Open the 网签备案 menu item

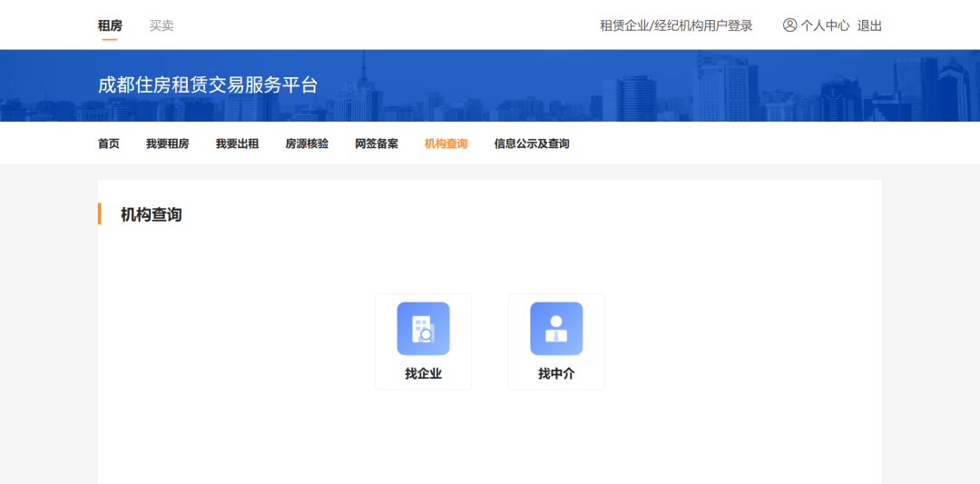[x=377, y=143]
